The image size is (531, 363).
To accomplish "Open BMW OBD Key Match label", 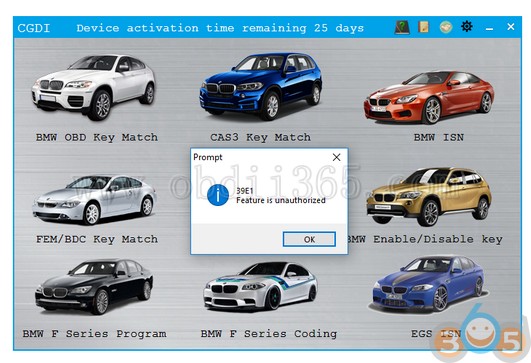I will 97,137.
